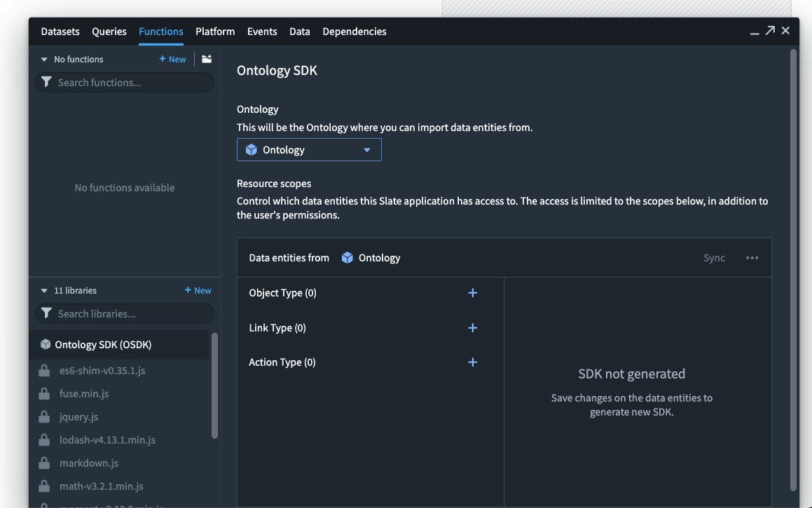Select Ontology SDK (OSDK) library
The height and width of the screenshot is (508, 812).
pos(119,345)
